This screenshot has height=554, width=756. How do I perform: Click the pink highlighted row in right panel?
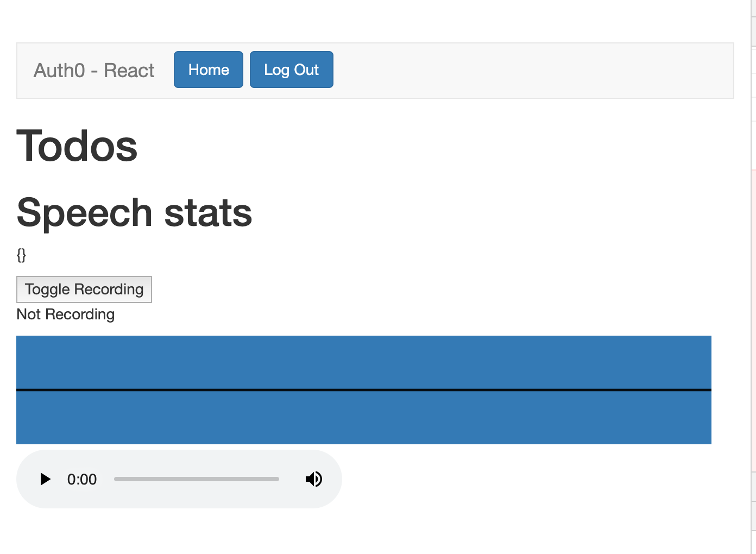coord(754,320)
